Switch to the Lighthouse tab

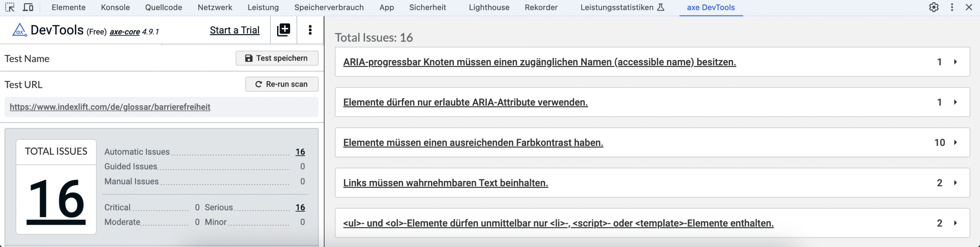pyautogui.click(x=489, y=7)
